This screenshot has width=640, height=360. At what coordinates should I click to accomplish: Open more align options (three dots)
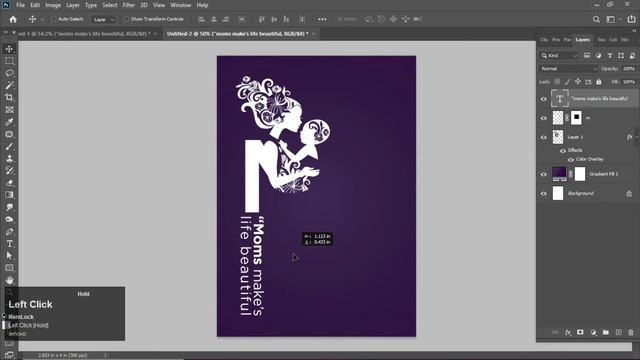tap(322, 19)
